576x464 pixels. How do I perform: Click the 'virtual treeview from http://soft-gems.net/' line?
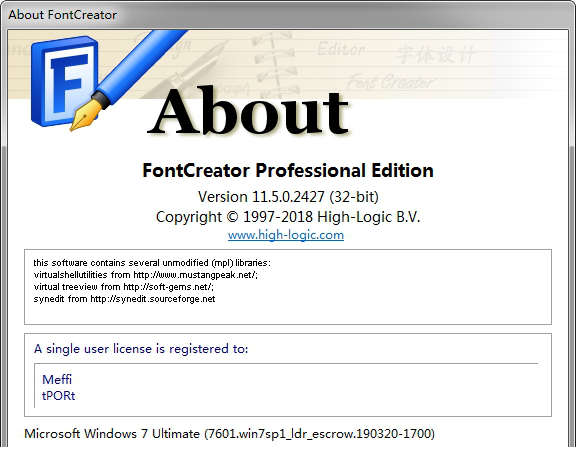[x=124, y=287]
